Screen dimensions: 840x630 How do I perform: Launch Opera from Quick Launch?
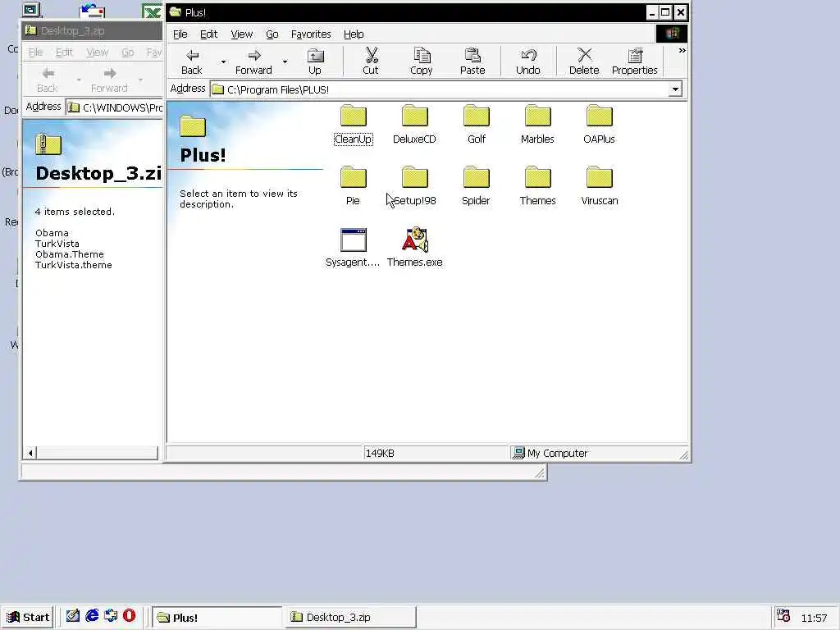129,616
